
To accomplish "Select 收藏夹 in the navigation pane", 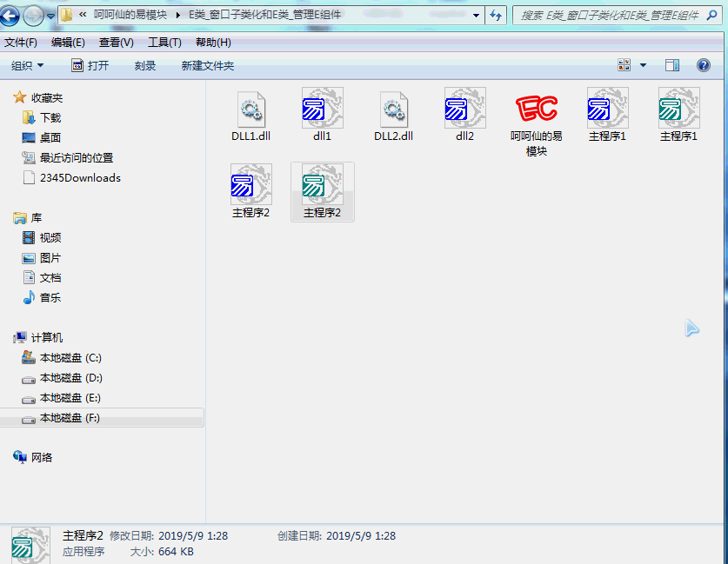I will coord(47,98).
